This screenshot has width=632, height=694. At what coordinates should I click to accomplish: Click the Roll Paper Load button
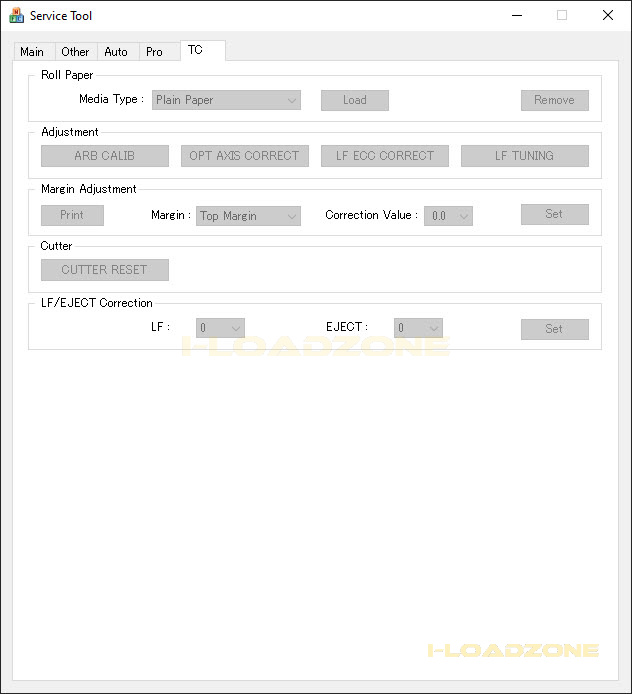(355, 100)
